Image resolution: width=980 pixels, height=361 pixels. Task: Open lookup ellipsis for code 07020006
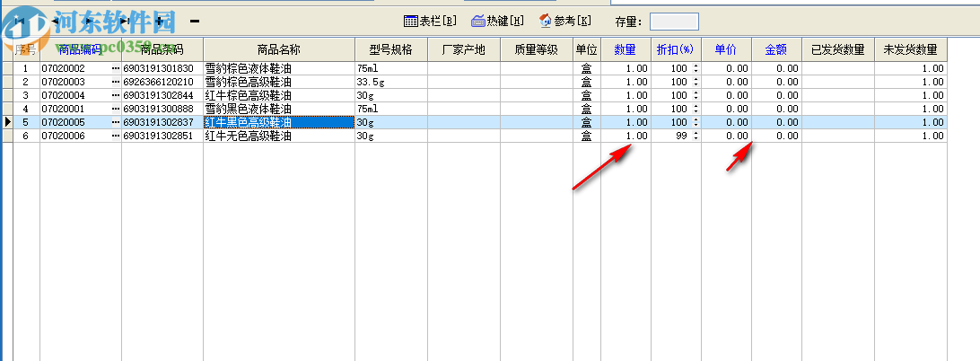(x=116, y=136)
